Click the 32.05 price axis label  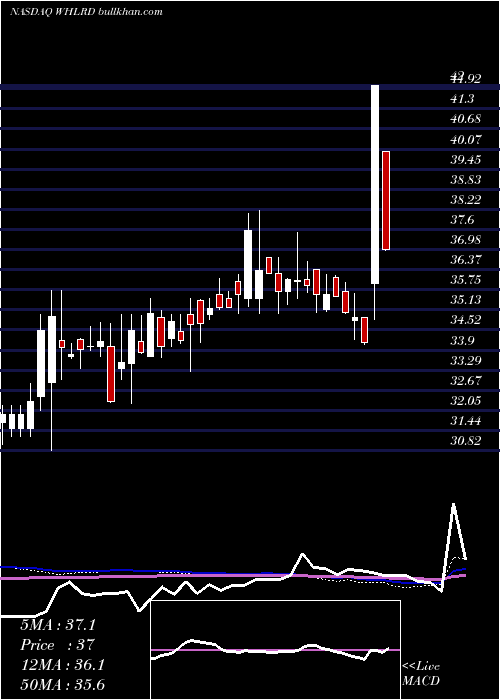point(465,400)
